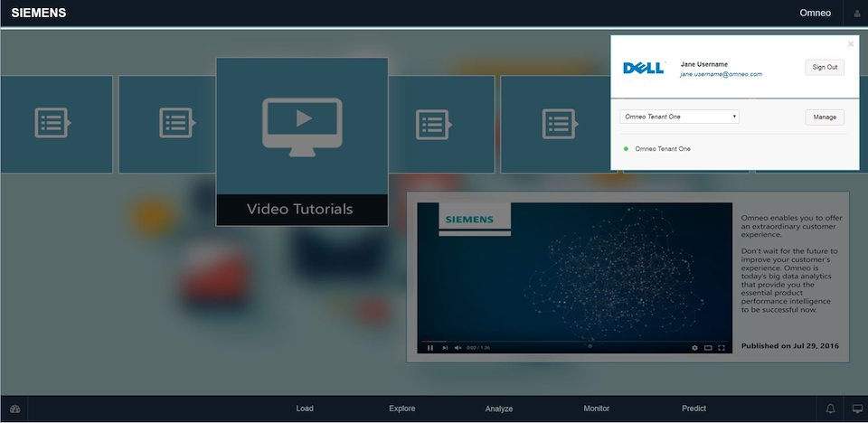Enter video fullscreen mode
This screenshot has height=423, width=868.
coord(722,348)
